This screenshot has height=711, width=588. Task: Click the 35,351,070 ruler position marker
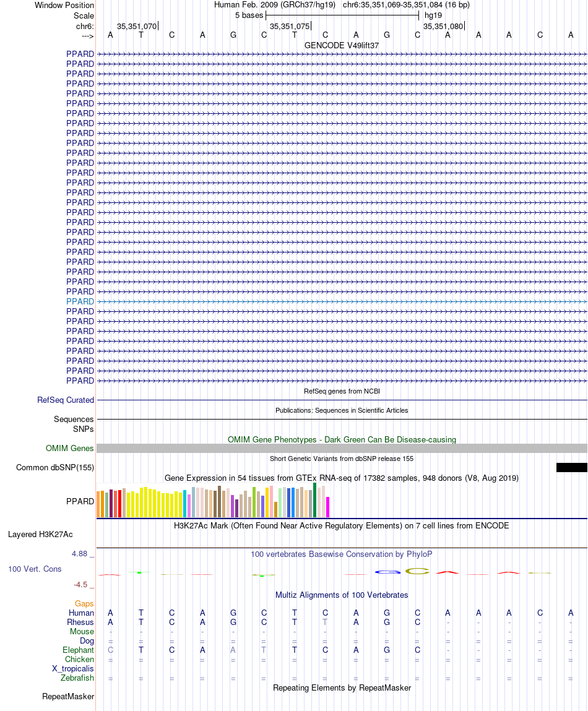137,27
